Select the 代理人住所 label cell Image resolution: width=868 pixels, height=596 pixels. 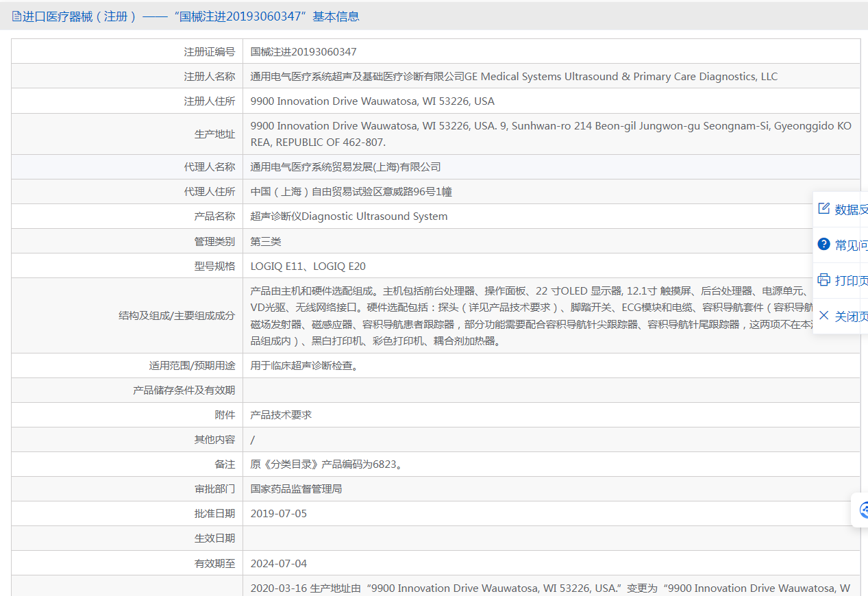coord(127,191)
